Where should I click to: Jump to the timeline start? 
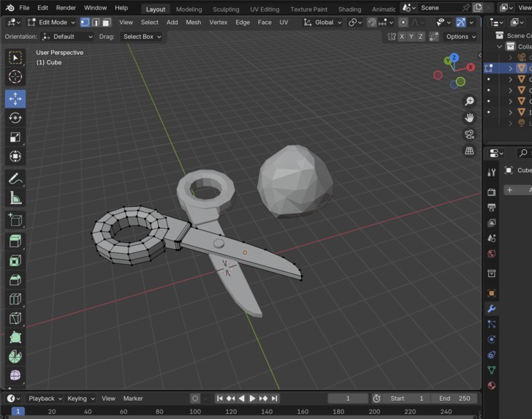pyautogui.click(x=219, y=399)
